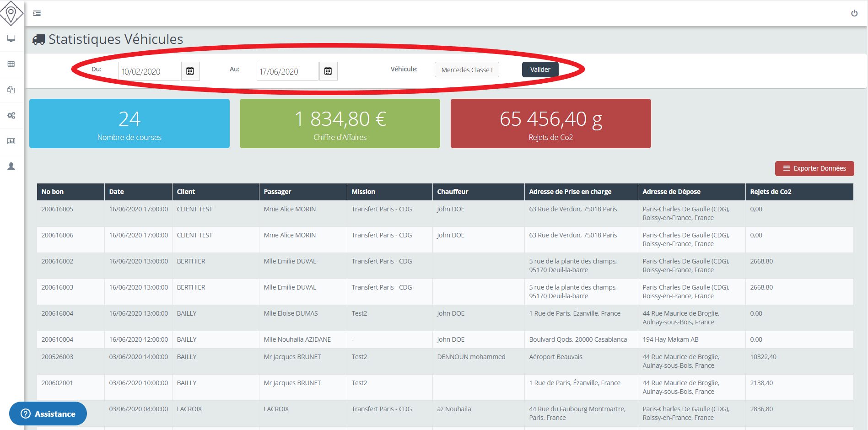Click the Du date field 10/02/2020
Viewport: 868px width, 430px height.
[149, 71]
